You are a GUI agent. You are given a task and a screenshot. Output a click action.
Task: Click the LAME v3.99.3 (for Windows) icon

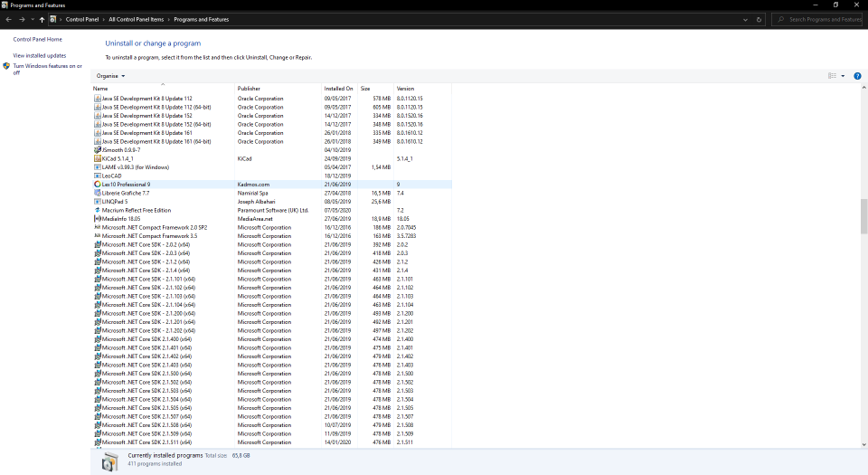pyautogui.click(x=98, y=167)
